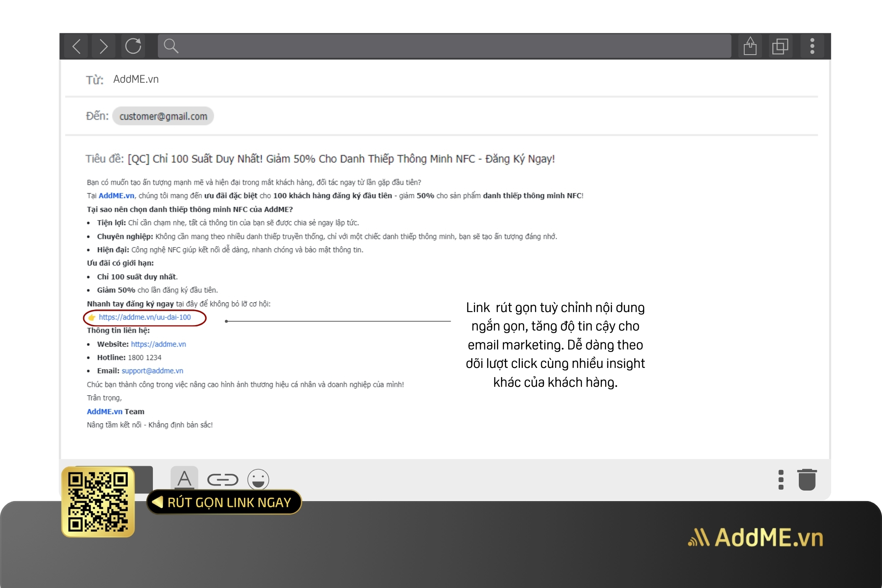The width and height of the screenshot is (882, 588).
Task: Open the Website link https://addme.vn
Action: tap(158, 344)
